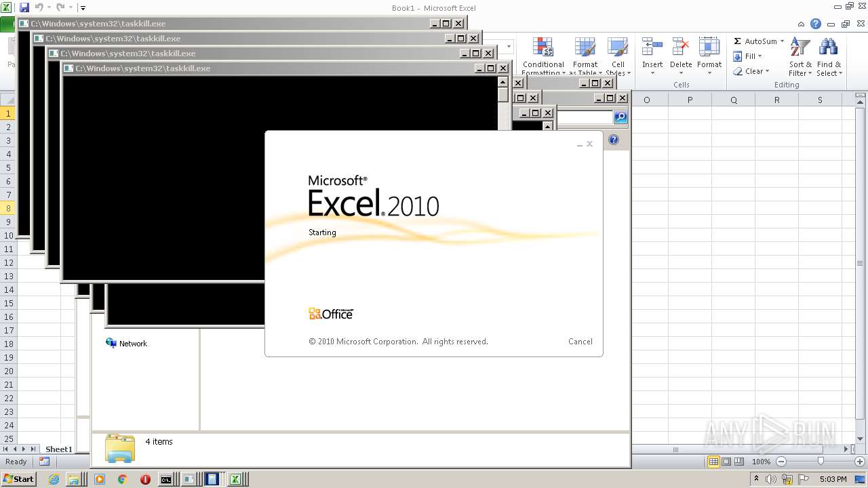Select the Sheet1 worksheet tab
The height and width of the screenshot is (488, 868).
[59, 449]
